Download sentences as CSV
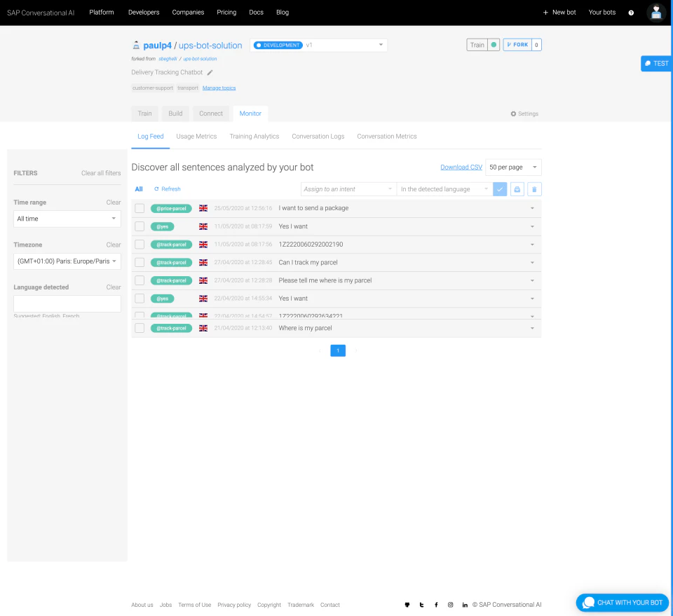The width and height of the screenshot is (673, 616). point(461,167)
